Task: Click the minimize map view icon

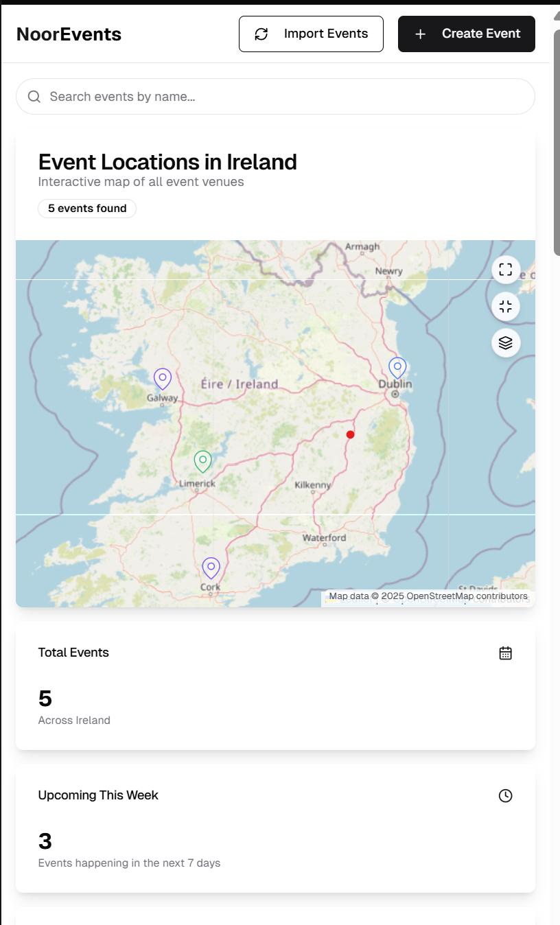Action: (x=506, y=306)
